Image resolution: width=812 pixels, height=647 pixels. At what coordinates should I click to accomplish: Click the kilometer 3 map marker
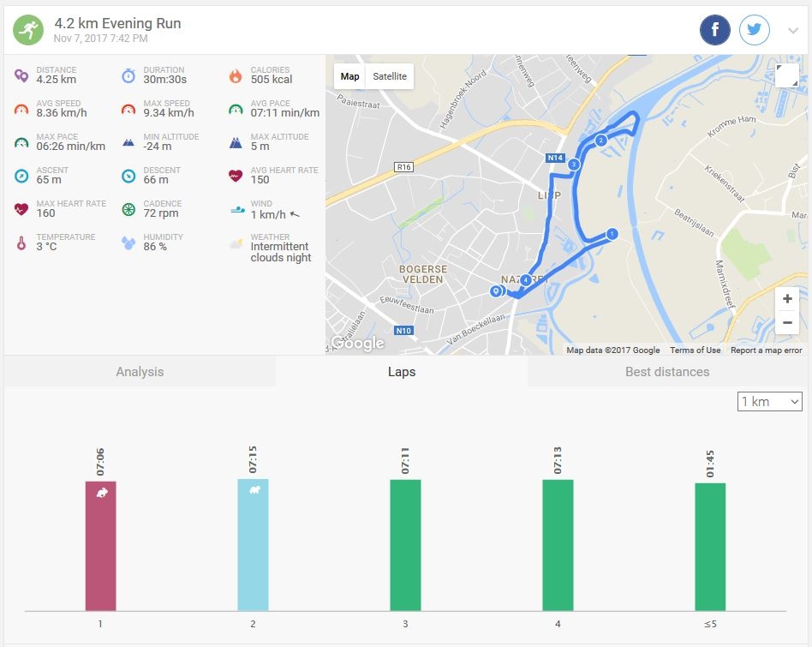coord(573,164)
